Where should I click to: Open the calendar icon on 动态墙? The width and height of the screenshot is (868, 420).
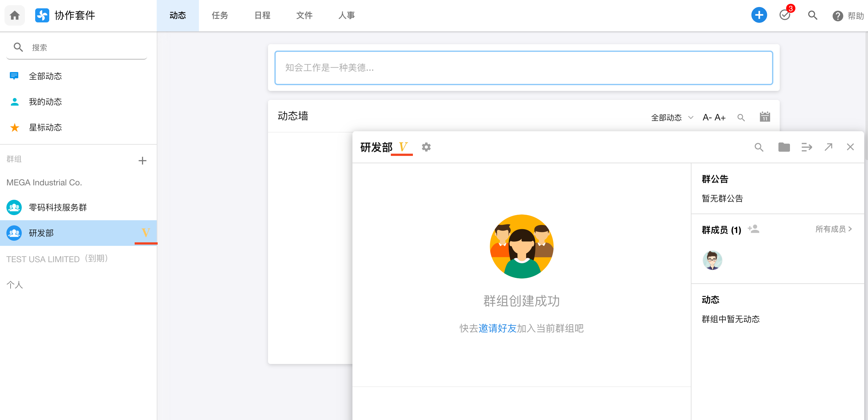pos(765,117)
